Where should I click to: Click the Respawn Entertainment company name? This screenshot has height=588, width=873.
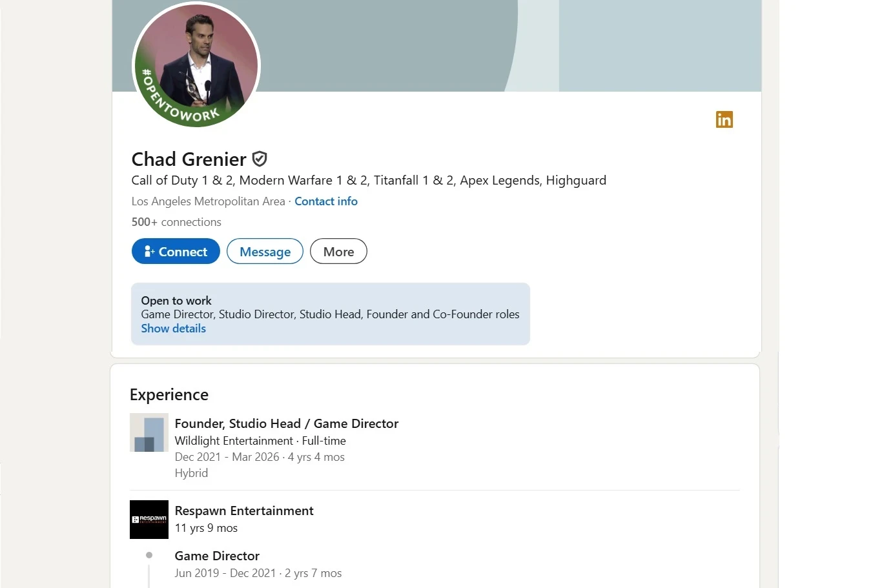click(x=244, y=511)
